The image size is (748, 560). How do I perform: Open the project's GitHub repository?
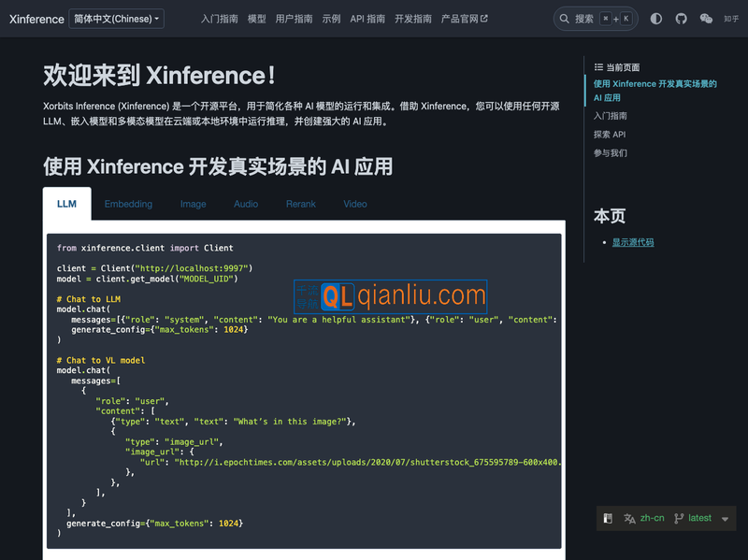[x=682, y=19]
